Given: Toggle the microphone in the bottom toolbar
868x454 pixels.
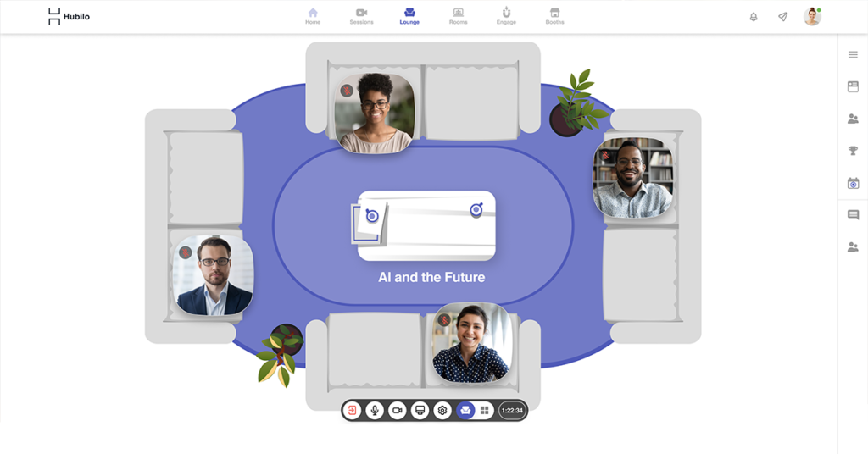Looking at the screenshot, I should [x=375, y=410].
